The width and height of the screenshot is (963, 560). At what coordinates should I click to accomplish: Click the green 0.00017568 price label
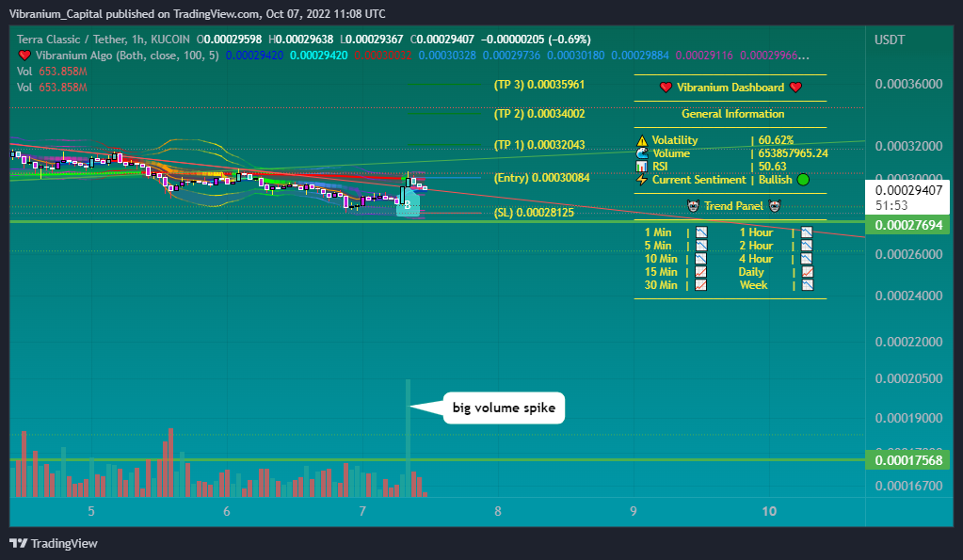coord(908,460)
